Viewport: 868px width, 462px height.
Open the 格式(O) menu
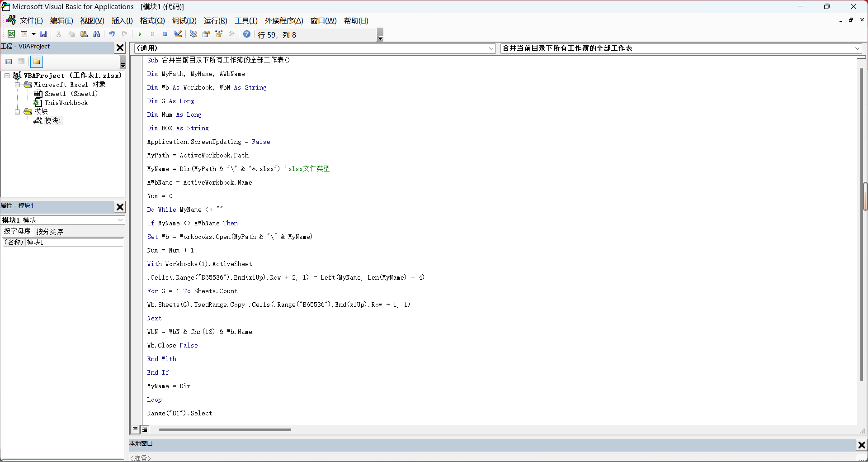(152, 21)
